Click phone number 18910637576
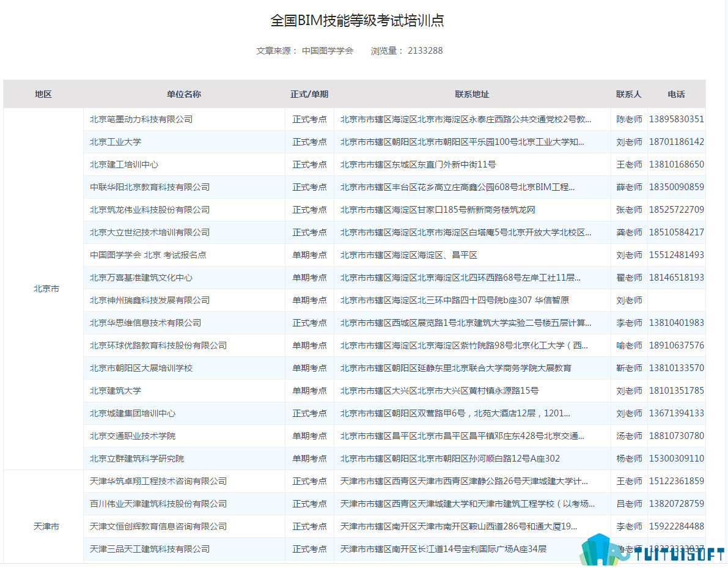 677,346
